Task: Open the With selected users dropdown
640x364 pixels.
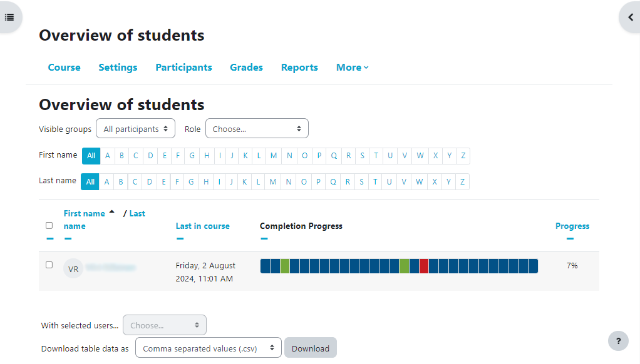Action: pos(164,325)
